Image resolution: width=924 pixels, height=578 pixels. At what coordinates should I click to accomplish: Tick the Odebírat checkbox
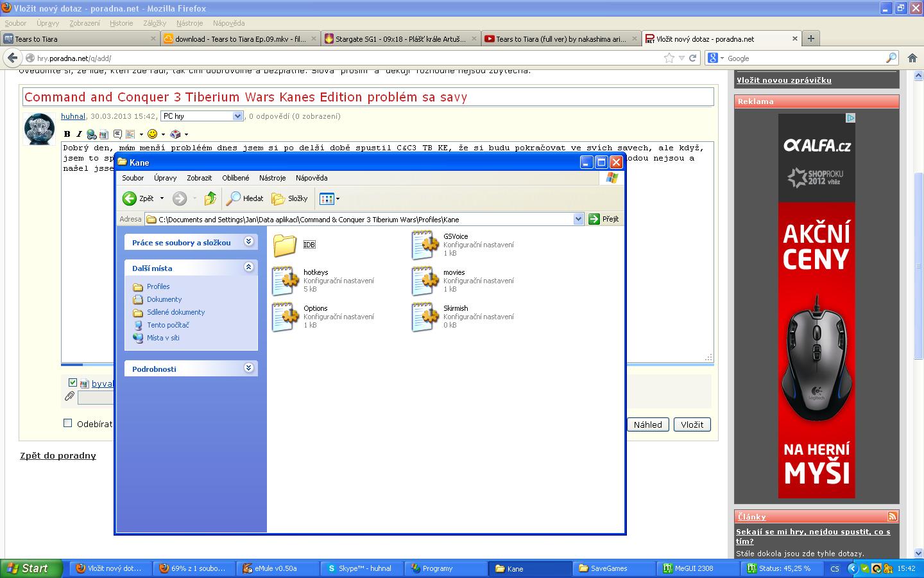(68, 423)
